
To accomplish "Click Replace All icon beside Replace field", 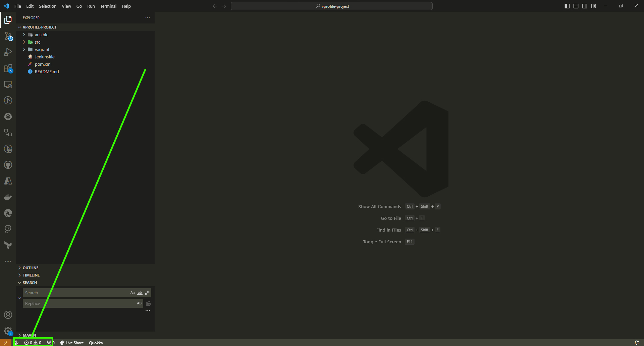I will coord(148,303).
